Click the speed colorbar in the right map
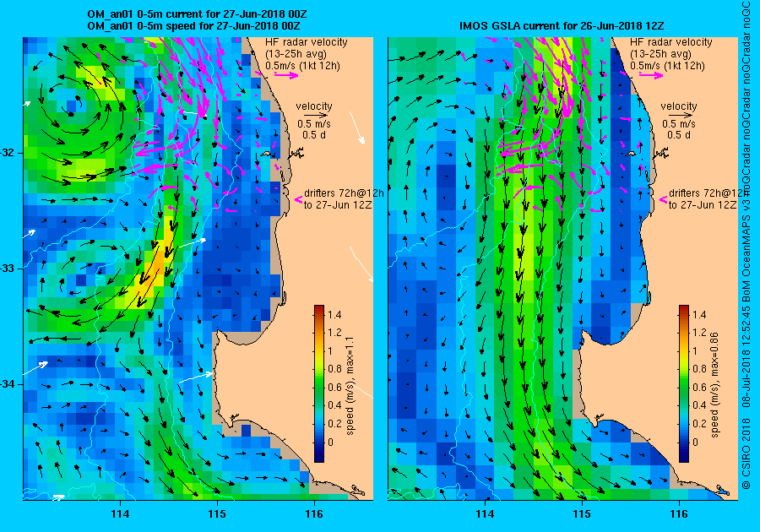The image size is (760, 532). 684,383
